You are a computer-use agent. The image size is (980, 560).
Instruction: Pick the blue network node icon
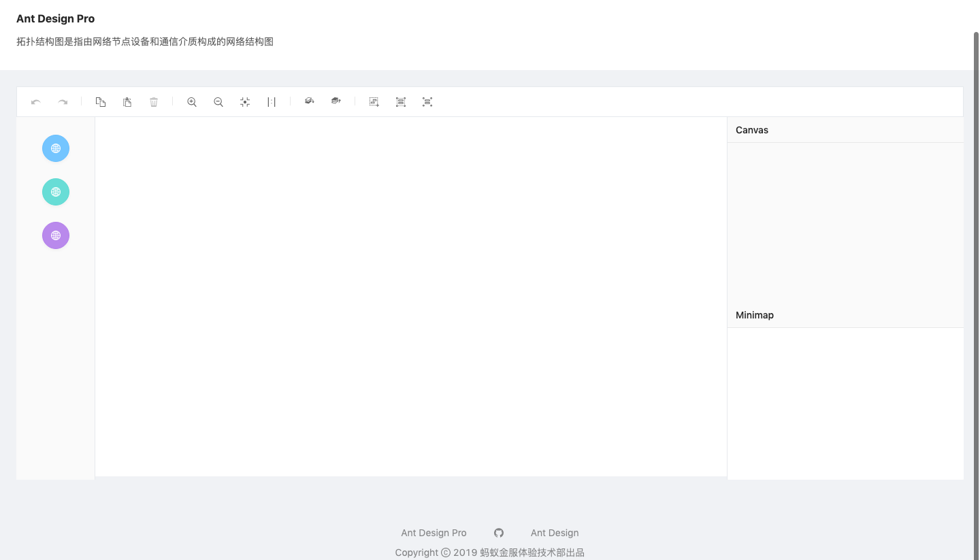tap(56, 148)
